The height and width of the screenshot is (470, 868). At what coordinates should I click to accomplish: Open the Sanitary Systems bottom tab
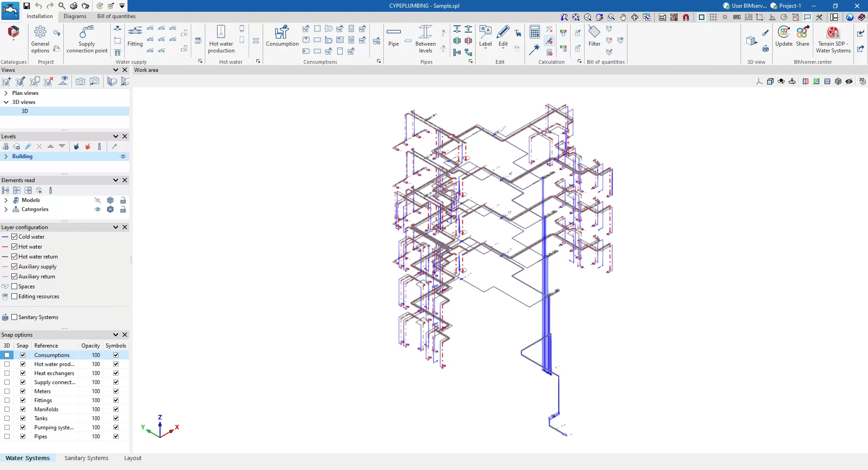point(86,458)
